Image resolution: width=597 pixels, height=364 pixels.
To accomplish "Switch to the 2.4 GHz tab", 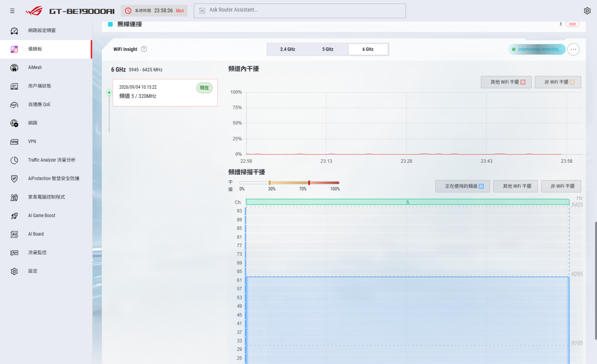I will [287, 49].
